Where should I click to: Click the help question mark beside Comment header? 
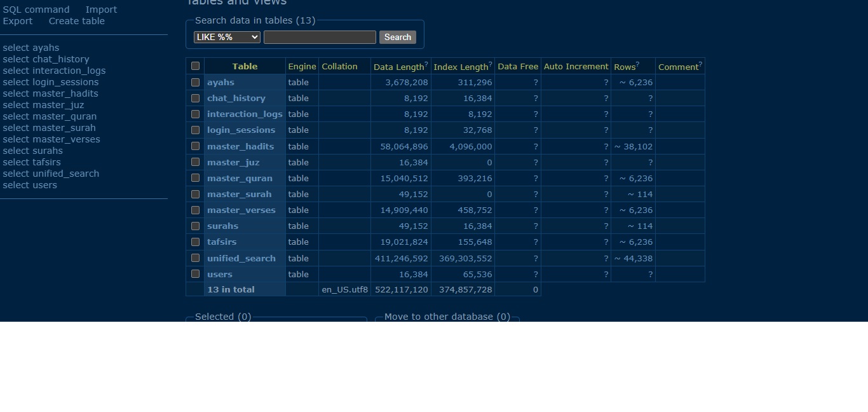[700, 64]
